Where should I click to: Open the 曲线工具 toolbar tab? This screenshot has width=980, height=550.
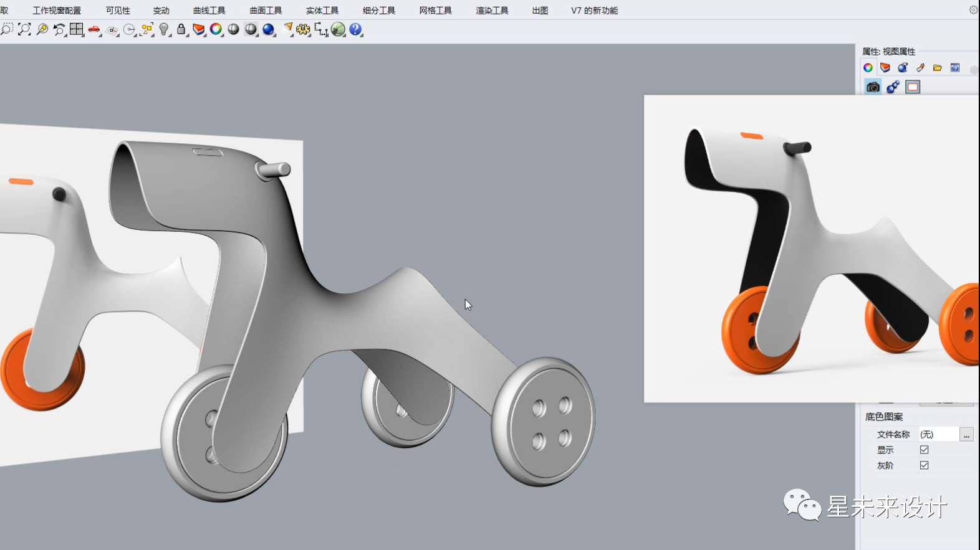(x=209, y=11)
